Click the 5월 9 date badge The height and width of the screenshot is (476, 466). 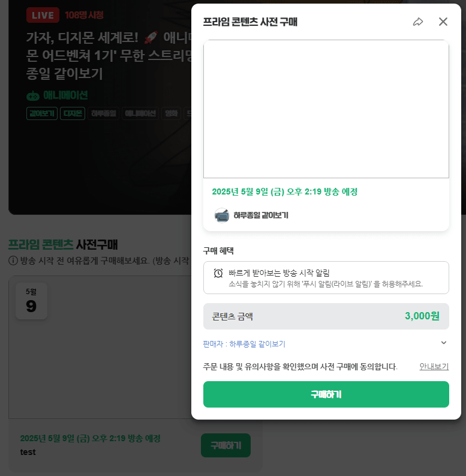click(x=31, y=301)
